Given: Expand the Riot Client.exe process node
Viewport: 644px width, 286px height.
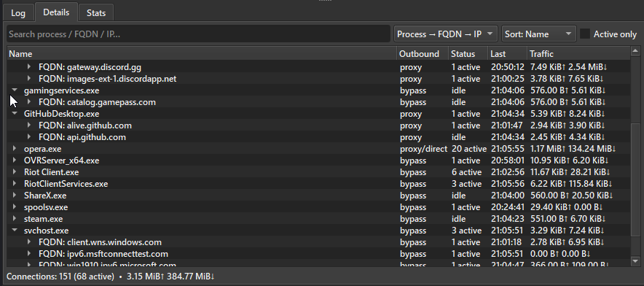Looking at the screenshot, I should [x=15, y=172].
